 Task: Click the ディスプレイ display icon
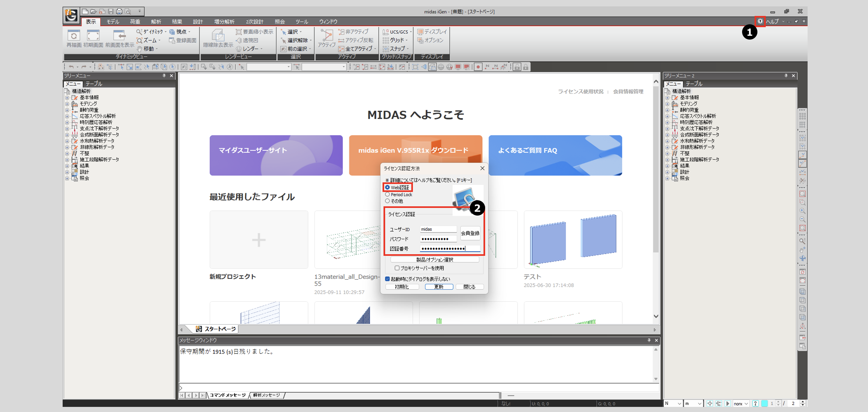[x=420, y=32]
